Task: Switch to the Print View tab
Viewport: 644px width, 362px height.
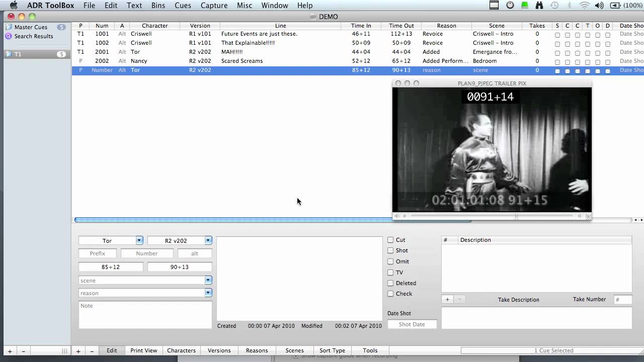Action: point(144,350)
